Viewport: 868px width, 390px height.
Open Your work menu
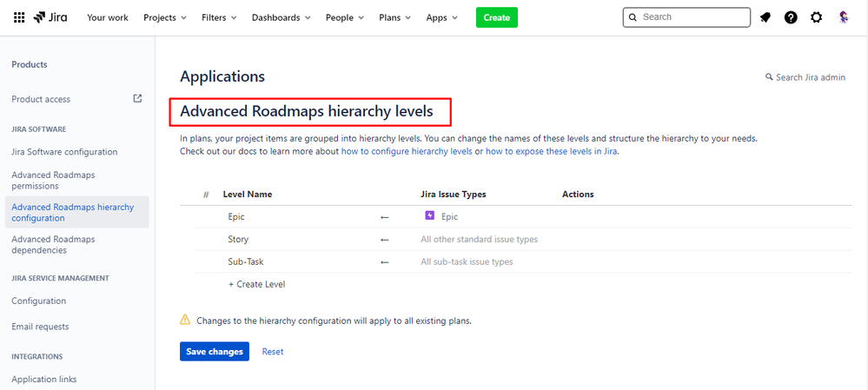tap(108, 17)
